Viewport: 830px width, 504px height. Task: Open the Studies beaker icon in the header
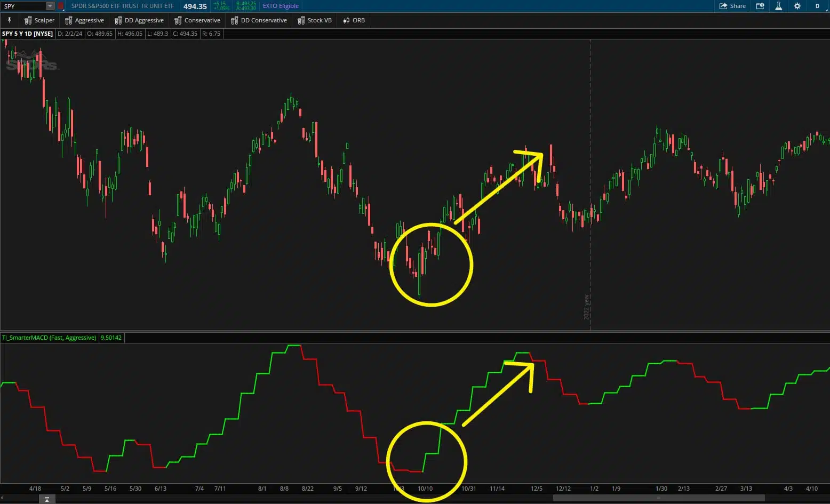(778, 6)
